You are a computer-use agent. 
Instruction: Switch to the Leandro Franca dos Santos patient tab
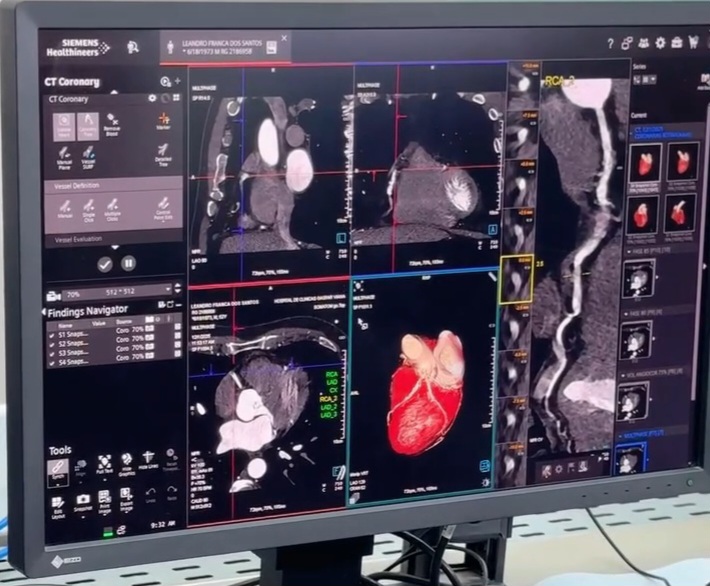pyautogui.click(x=225, y=45)
